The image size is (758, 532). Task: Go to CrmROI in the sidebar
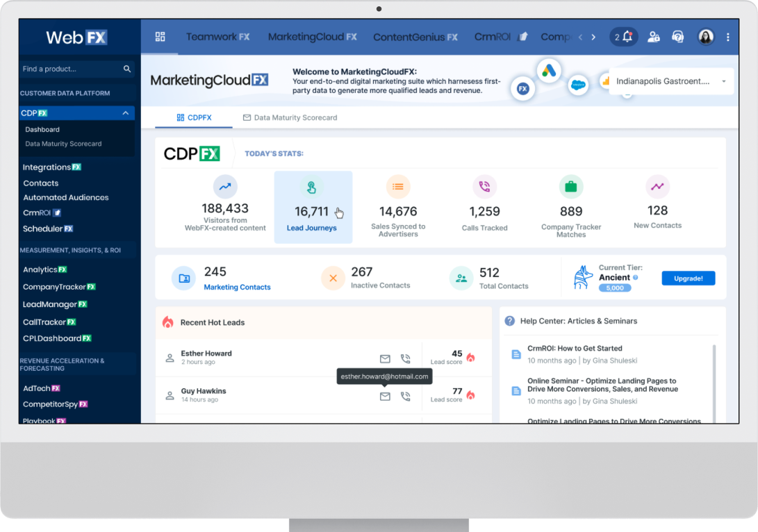42,213
